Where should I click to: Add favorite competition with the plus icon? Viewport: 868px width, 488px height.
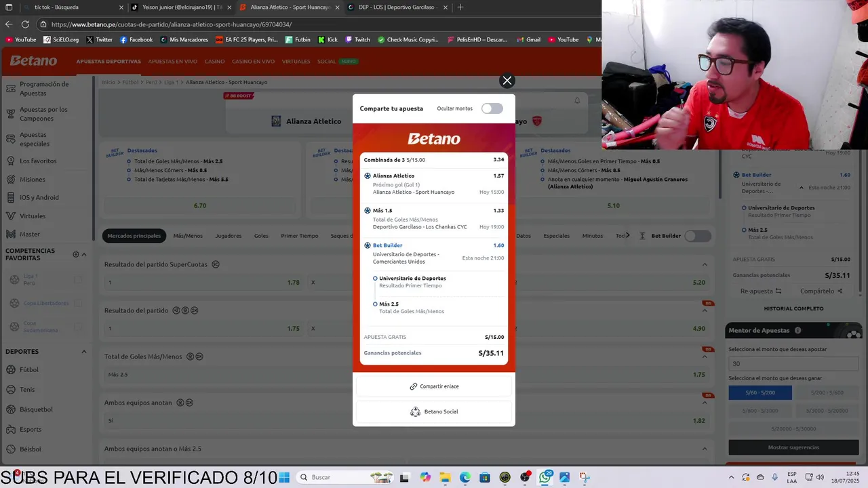(x=76, y=254)
